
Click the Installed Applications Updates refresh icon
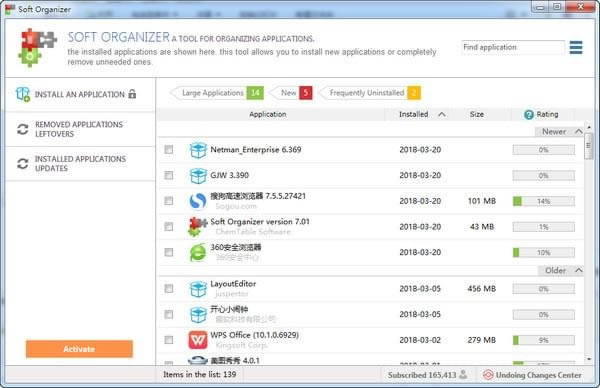(x=23, y=164)
